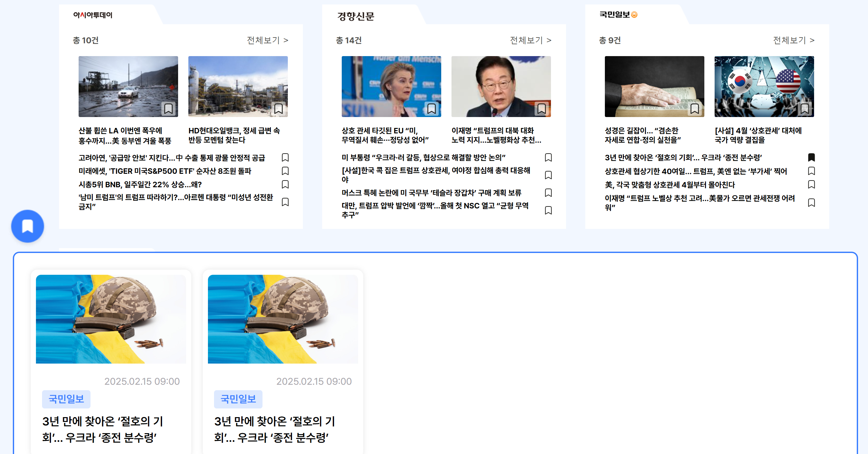868x454 pixels.
Task: Open 이재명 트럼프 노벨상 추천 고려 headline
Action: (x=700, y=202)
